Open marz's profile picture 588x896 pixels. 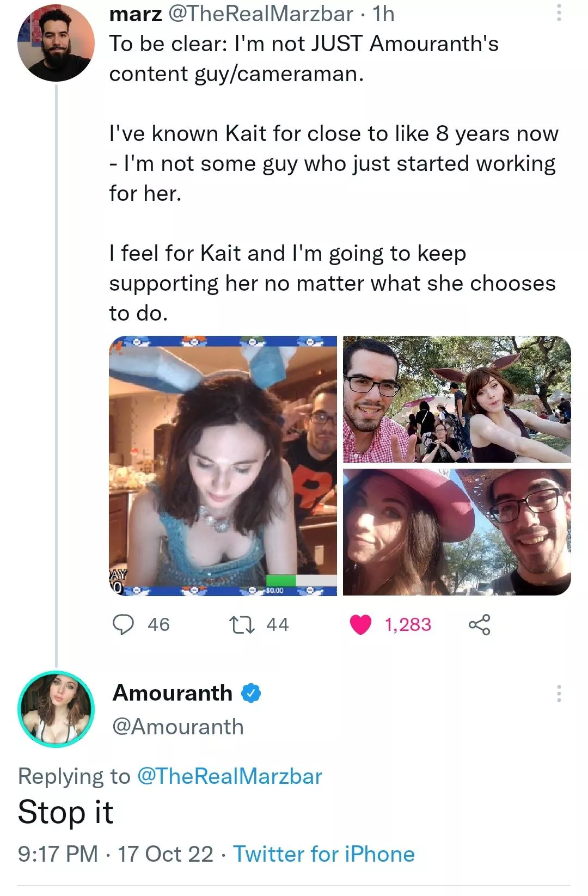pyautogui.click(x=56, y=44)
